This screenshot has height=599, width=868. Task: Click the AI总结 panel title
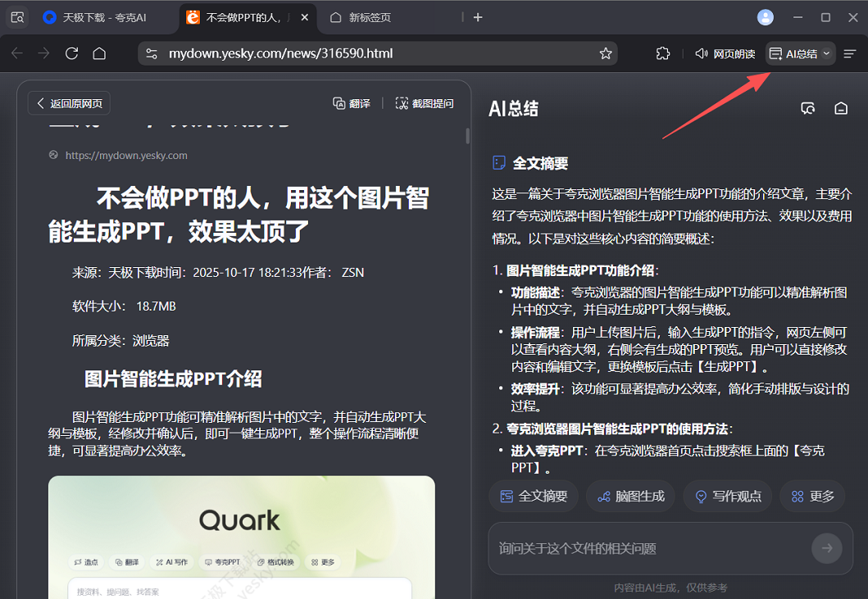[x=513, y=108]
